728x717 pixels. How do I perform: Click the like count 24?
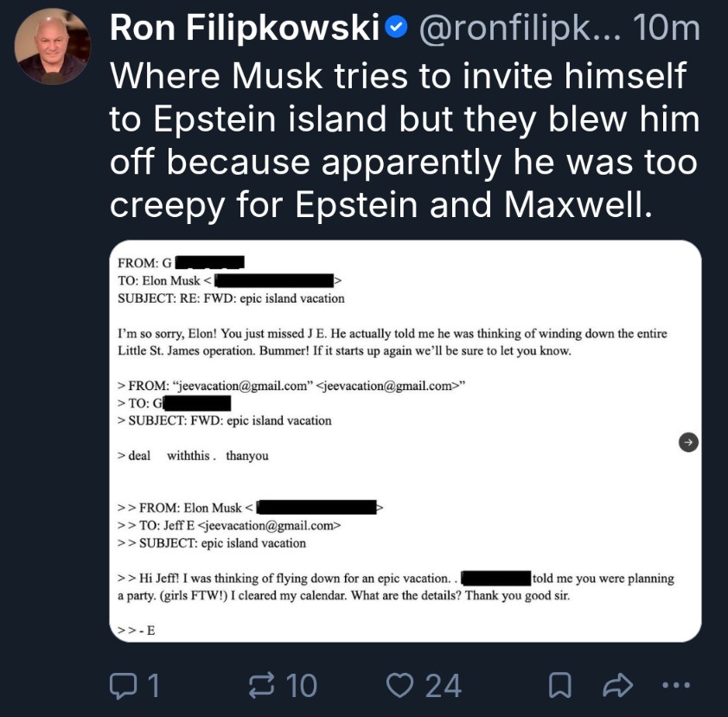pyautogui.click(x=444, y=686)
